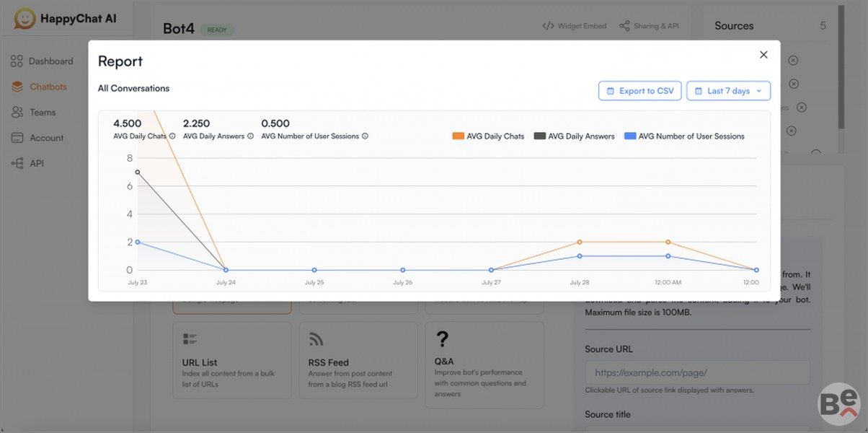The image size is (868, 433).
Task: Select the Q&A question mark icon
Action: click(x=443, y=339)
